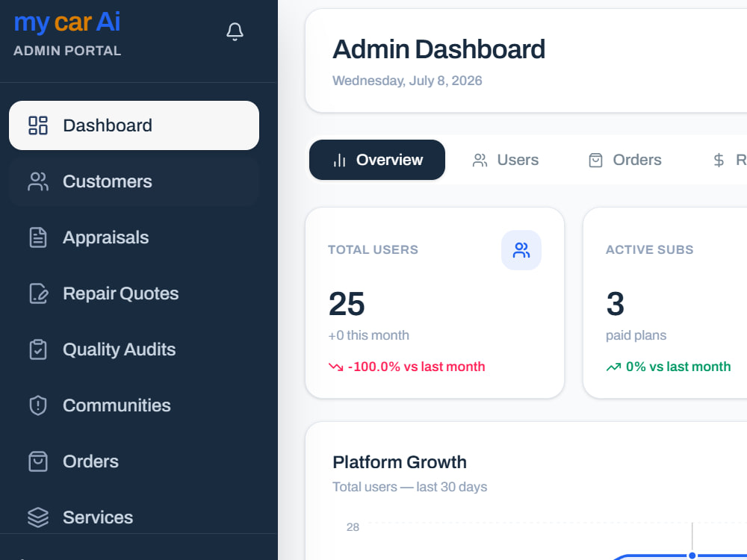Screen dimensions: 747x560
Task: Click the dollar sign tab icon
Action: (719, 160)
